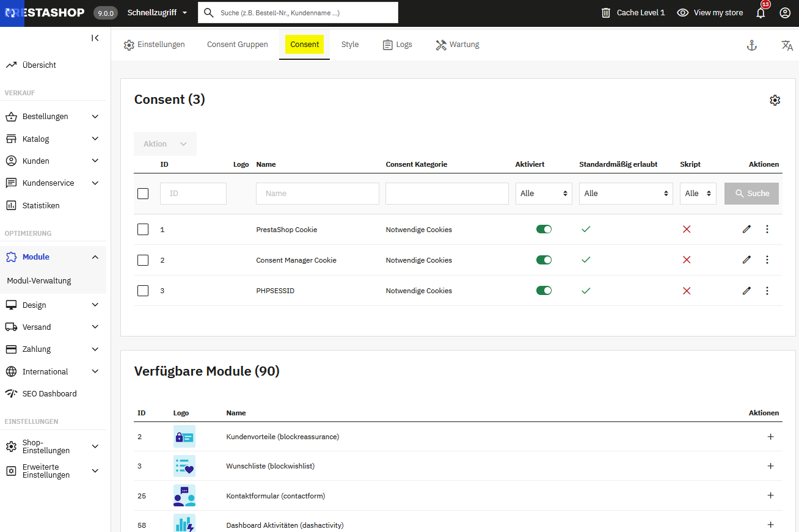The width and height of the screenshot is (799, 532).
Task: Switch to the Consent Gruppen tab
Action: pyautogui.click(x=237, y=45)
